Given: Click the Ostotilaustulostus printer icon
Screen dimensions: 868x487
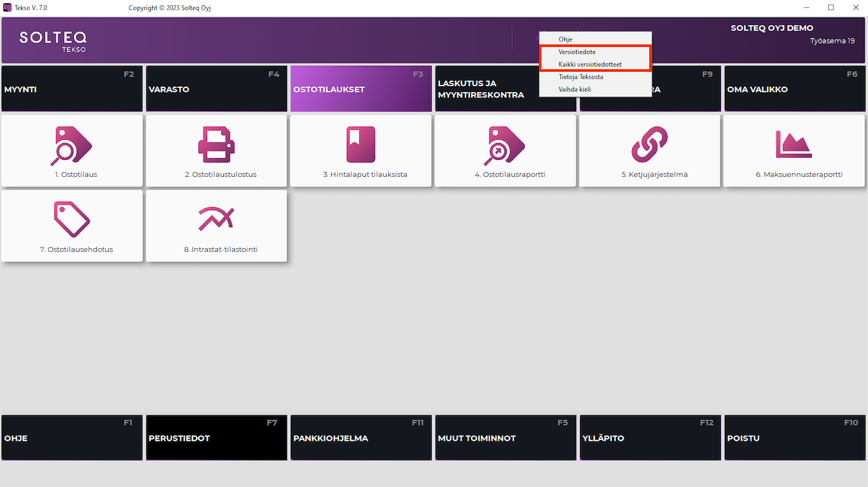Looking at the screenshot, I should click(216, 145).
